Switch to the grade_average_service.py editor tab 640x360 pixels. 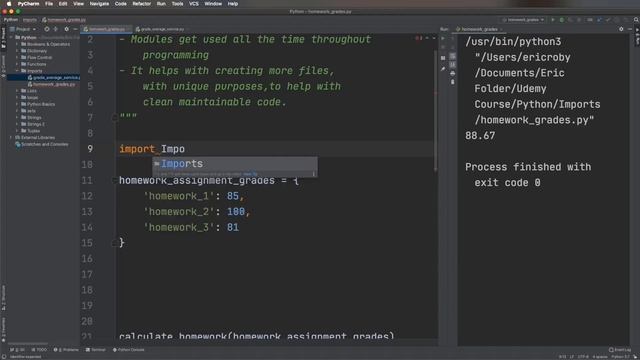click(x=160, y=29)
